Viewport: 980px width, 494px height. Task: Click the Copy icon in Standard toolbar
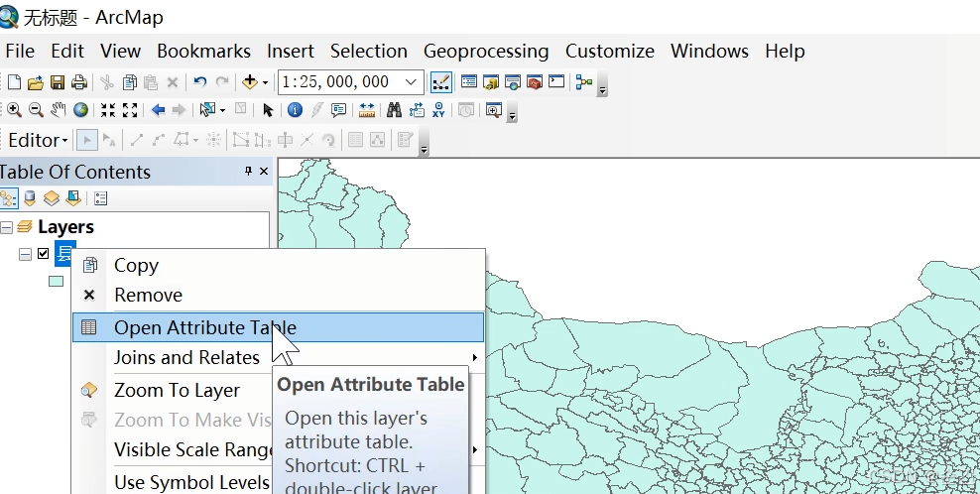129,82
